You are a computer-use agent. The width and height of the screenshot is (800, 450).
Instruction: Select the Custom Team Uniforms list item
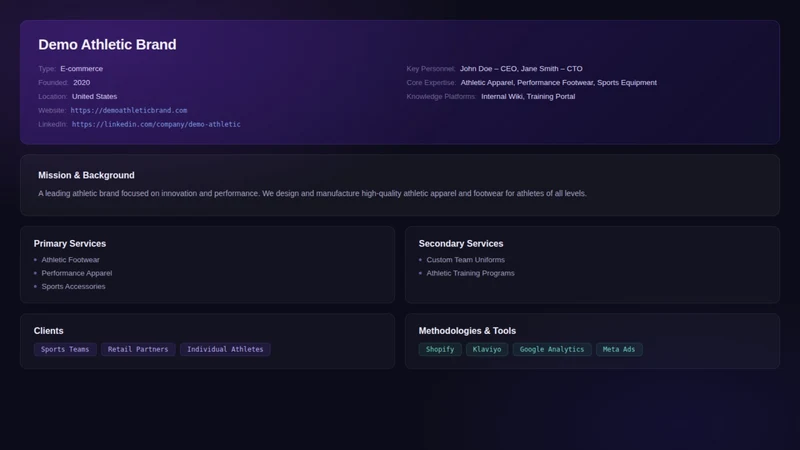click(465, 260)
